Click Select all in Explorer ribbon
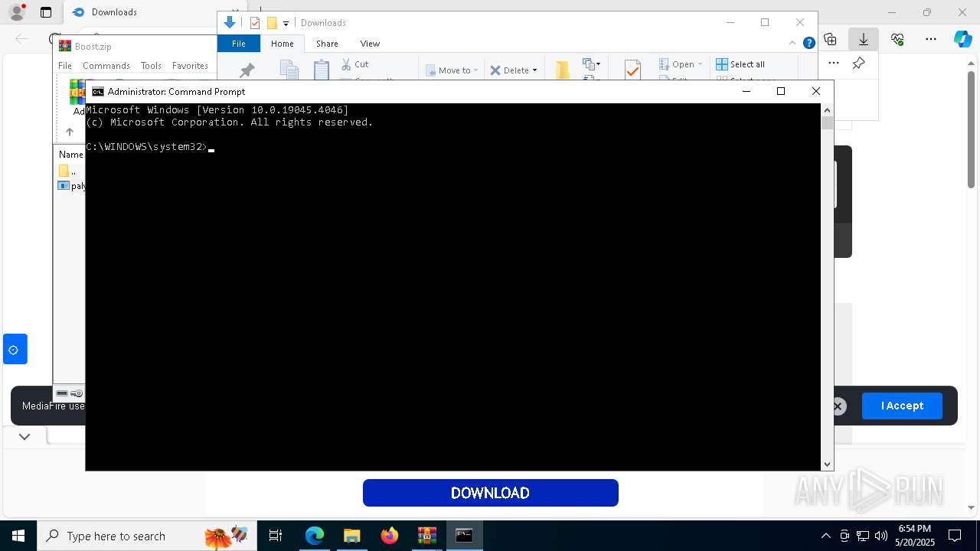The height and width of the screenshot is (551, 980). point(740,64)
